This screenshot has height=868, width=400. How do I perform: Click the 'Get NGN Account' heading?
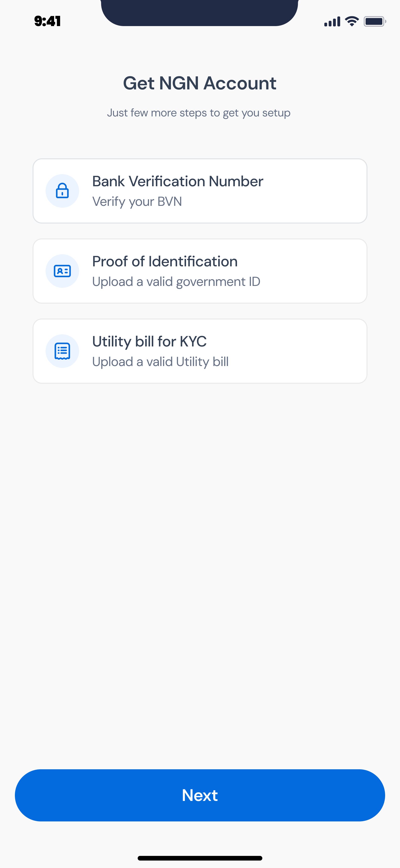pos(200,83)
